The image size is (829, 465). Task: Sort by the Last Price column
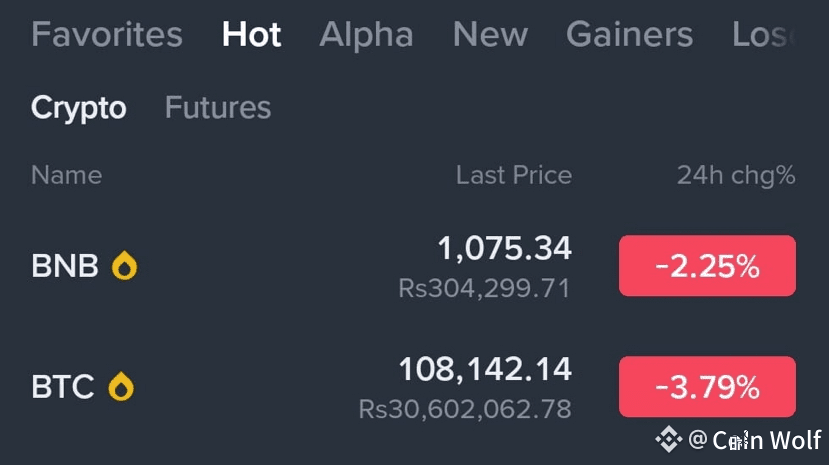pyautogui.click(x=513, y=176)
